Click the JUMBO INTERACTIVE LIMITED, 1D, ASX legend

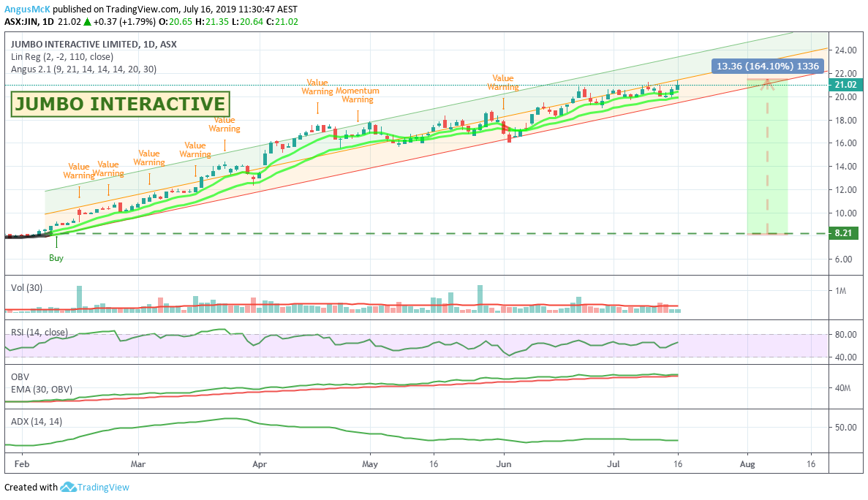pyautogui.click(x=94, y=45)
